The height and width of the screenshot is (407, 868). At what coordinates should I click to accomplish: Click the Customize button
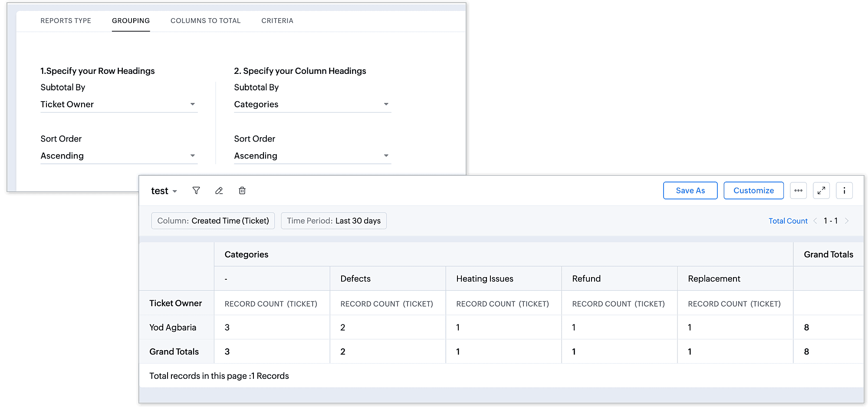tap(753, 191)
